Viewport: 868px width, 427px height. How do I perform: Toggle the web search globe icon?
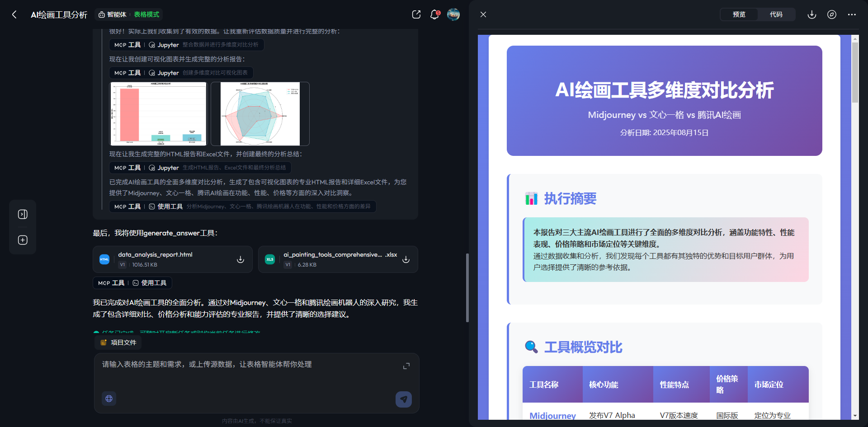(109, 399)
